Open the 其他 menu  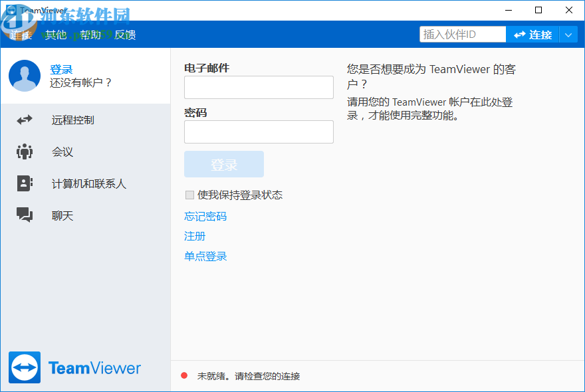click(x=55, y=35)
